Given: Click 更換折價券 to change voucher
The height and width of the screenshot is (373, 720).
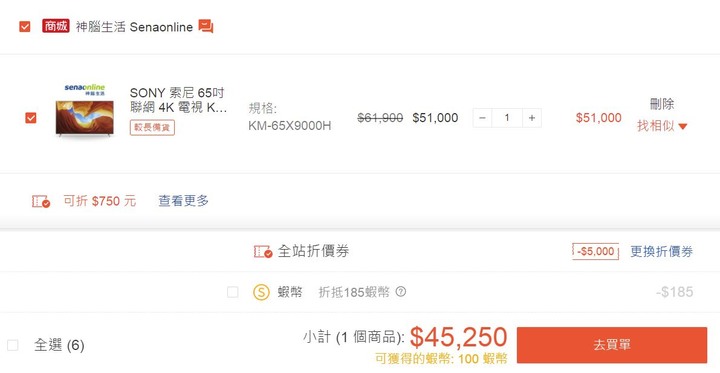Looking at the screenshot, I should [x=661, y=251].
